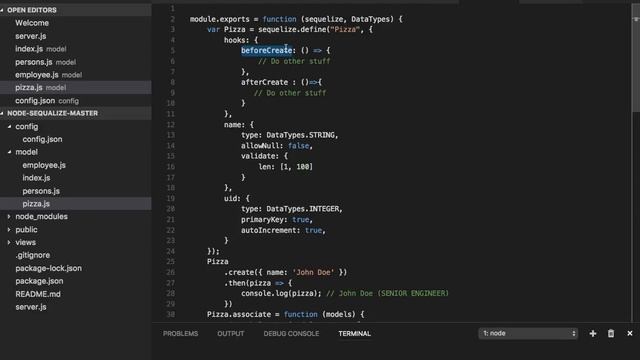Screen dimensions: 640x360
Task: Open server.js in project root
Action: click(31, 307)
